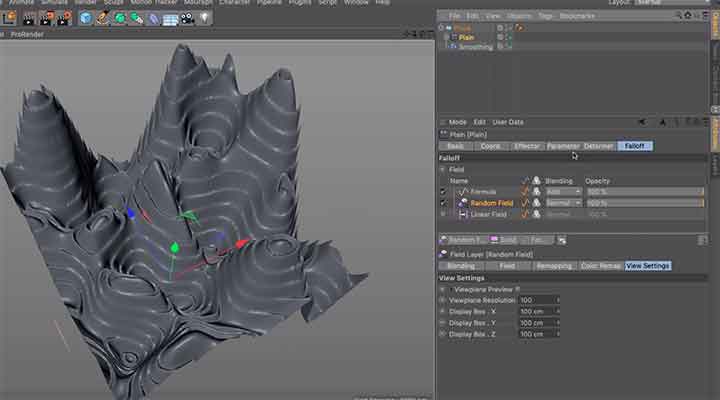Click the Edit Render Settings clapper icon
Image resolution: width=720 pixels, height=400 pixels.
pos(63,18)
